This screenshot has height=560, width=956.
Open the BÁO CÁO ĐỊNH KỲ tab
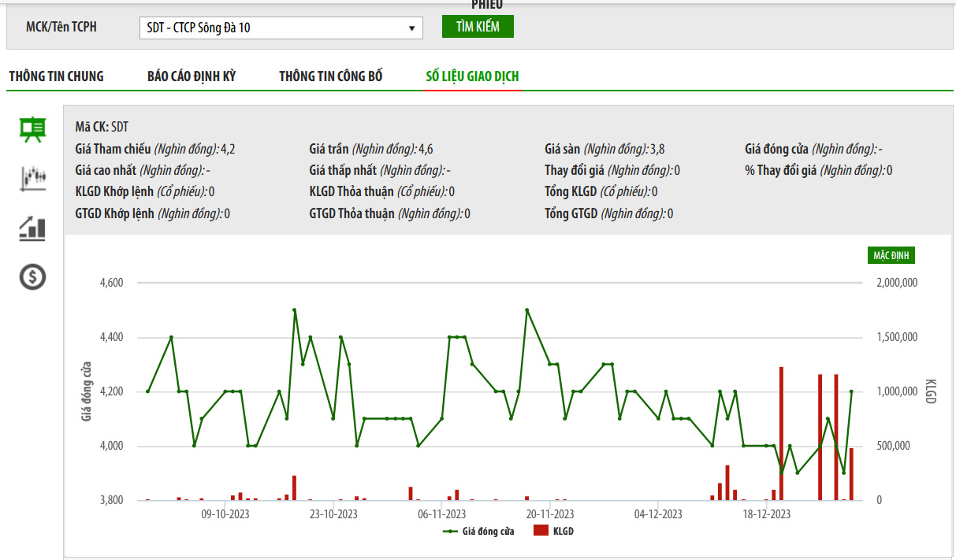point(192,76)
